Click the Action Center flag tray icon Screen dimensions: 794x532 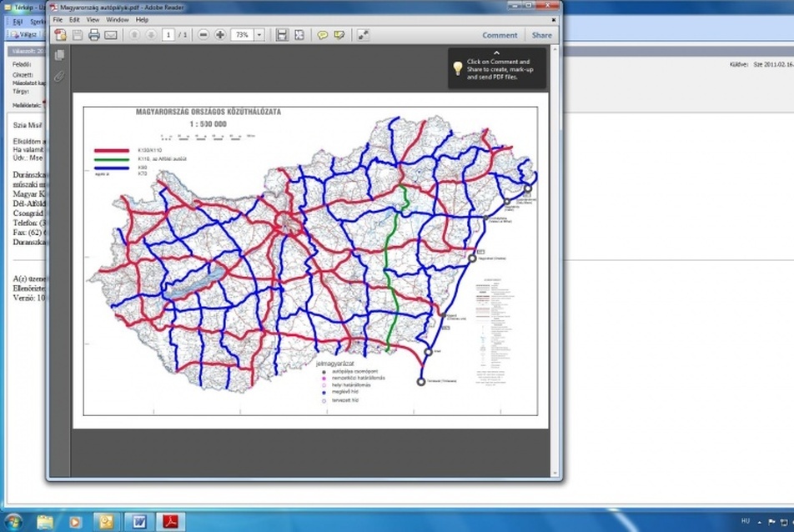point(771,522)
